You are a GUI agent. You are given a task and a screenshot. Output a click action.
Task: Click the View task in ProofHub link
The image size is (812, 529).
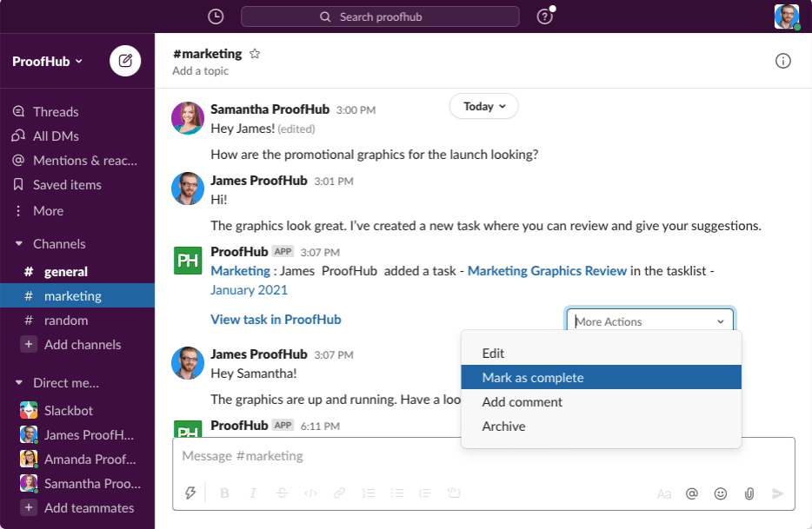click(x=276, y=320)
